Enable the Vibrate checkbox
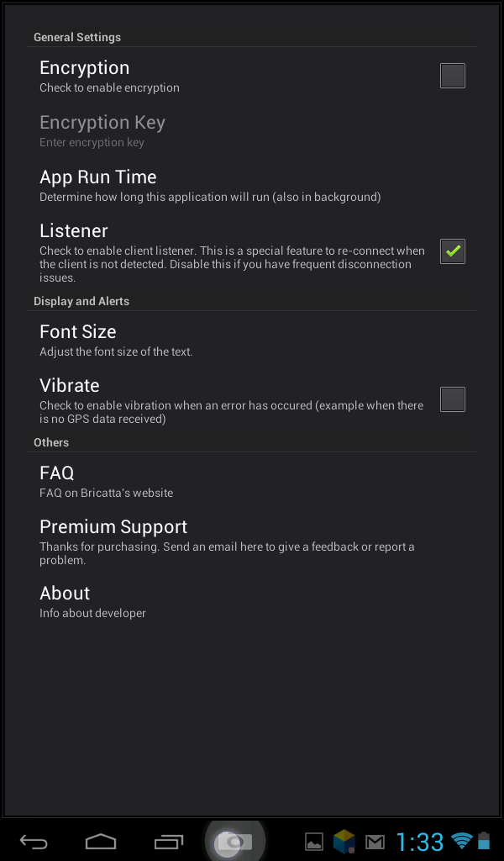 pos(452,399)
